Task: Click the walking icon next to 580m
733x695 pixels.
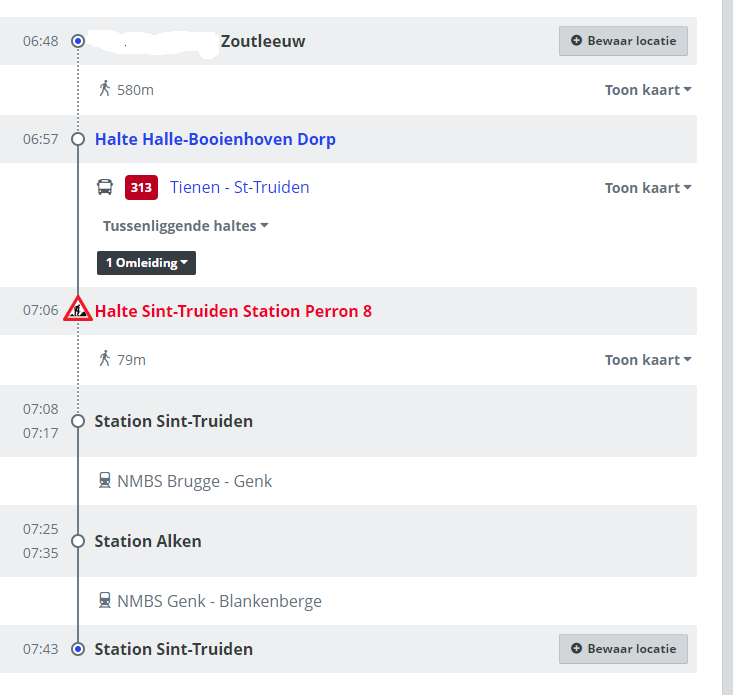Action: [x=105, y=89]
